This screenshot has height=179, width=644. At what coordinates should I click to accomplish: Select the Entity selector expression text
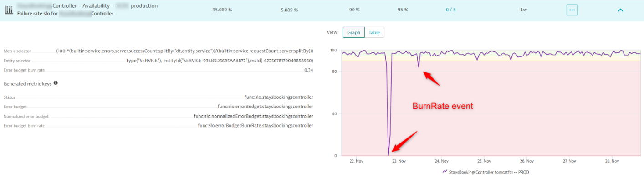220,61
